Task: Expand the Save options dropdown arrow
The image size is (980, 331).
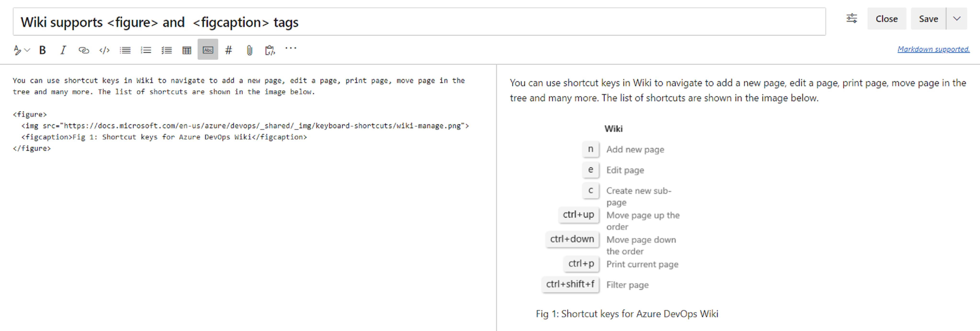Action: (x=957, y=19)
